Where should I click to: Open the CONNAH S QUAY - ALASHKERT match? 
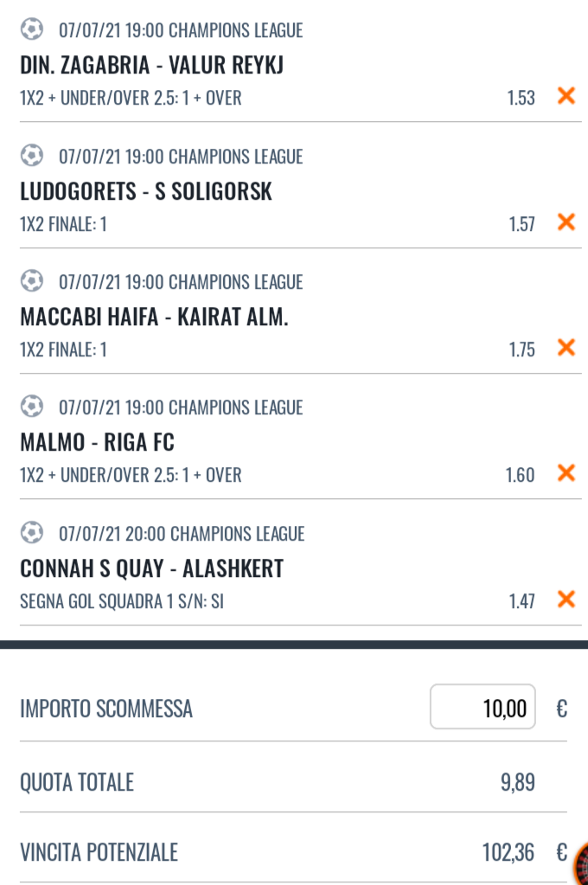[x=152, y=569]
